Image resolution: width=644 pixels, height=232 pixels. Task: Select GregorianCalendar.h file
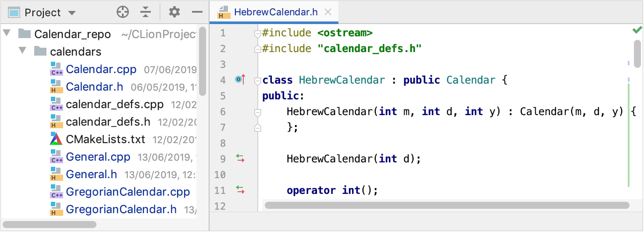click(x=121, y=209)
